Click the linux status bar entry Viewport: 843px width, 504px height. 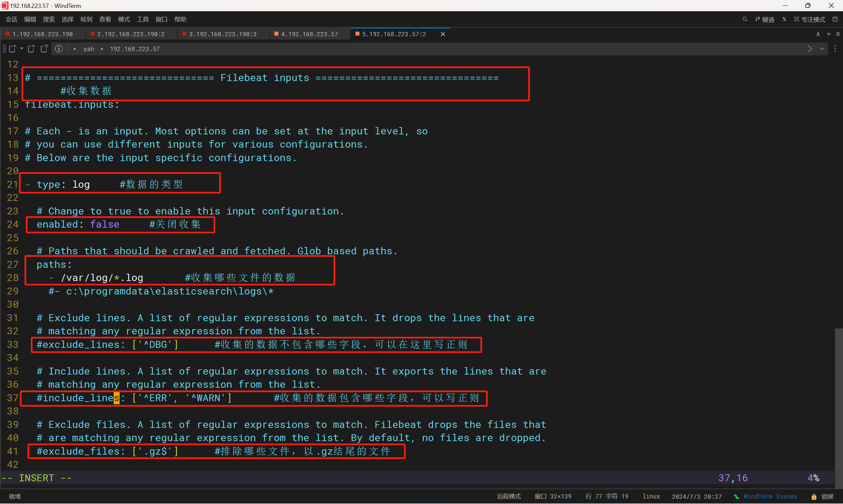(651, 496)
